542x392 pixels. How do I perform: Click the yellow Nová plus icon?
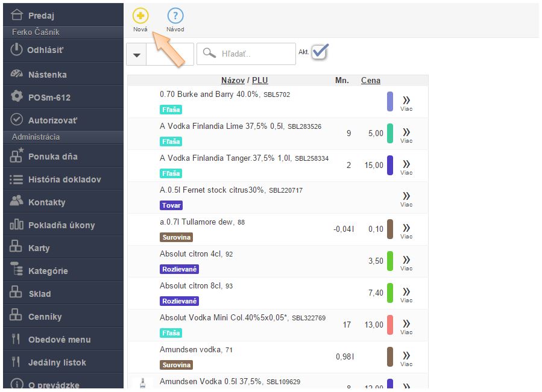[x=140, y=16]
